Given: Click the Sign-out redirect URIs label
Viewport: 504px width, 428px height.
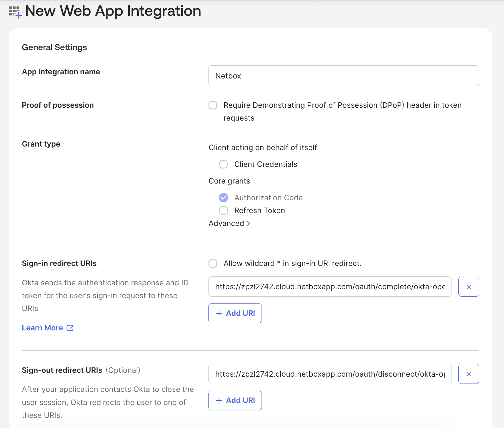Looking at the screenshot, I should pos(62,370).
